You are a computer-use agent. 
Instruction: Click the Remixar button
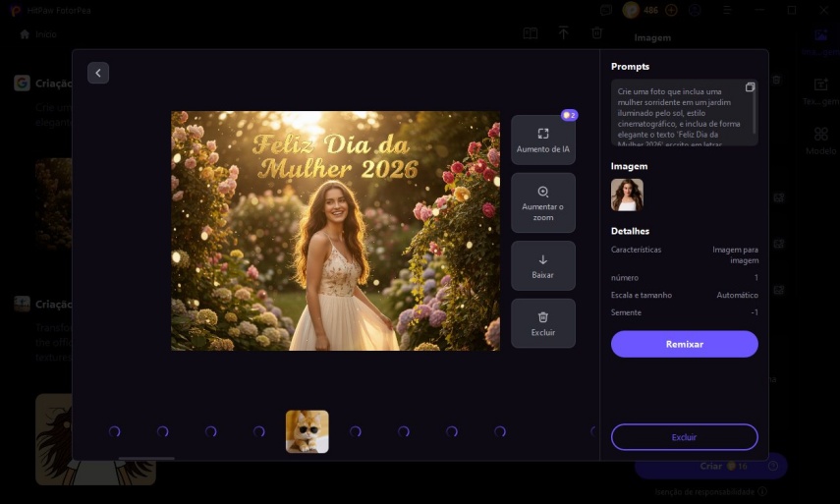click(x=684, y=344)
